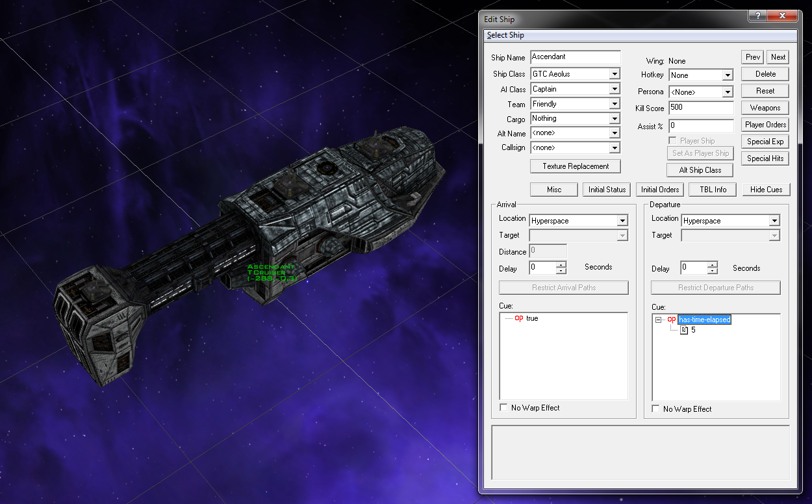Image resolution: width=812 pixels, height=504 pixels.
Task: Open the Initial Status dialog
Action: point(607,190)
